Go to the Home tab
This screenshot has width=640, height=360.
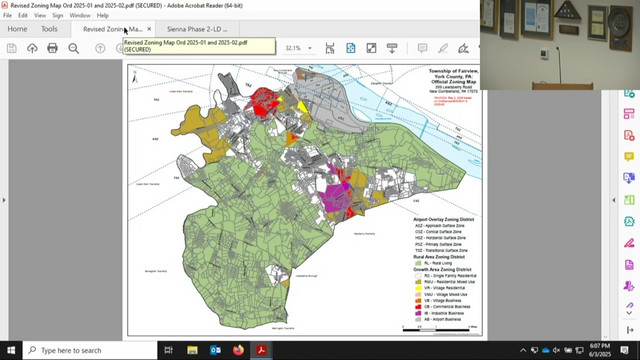pos(17,29)
